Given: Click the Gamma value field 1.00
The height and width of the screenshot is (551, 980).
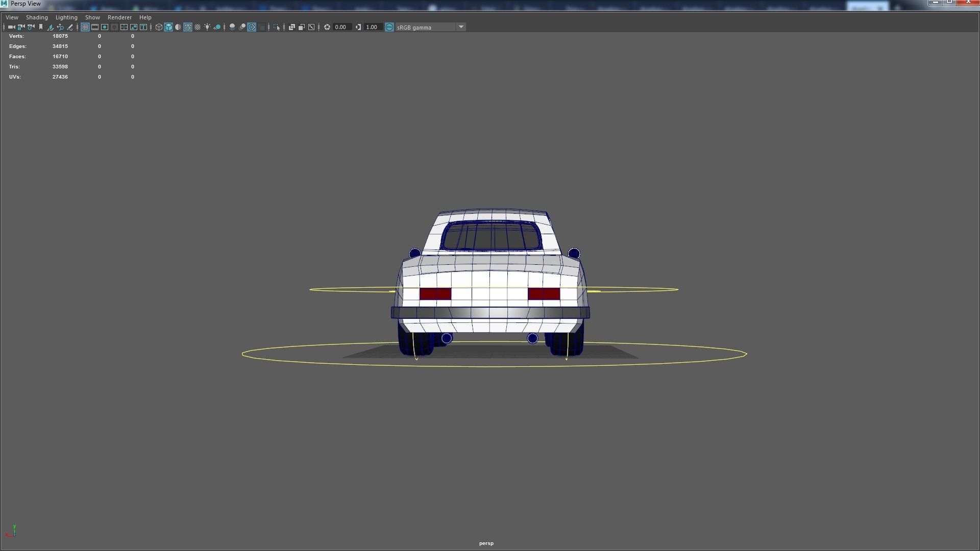Looking at the screenshot, I should [372, 27].
